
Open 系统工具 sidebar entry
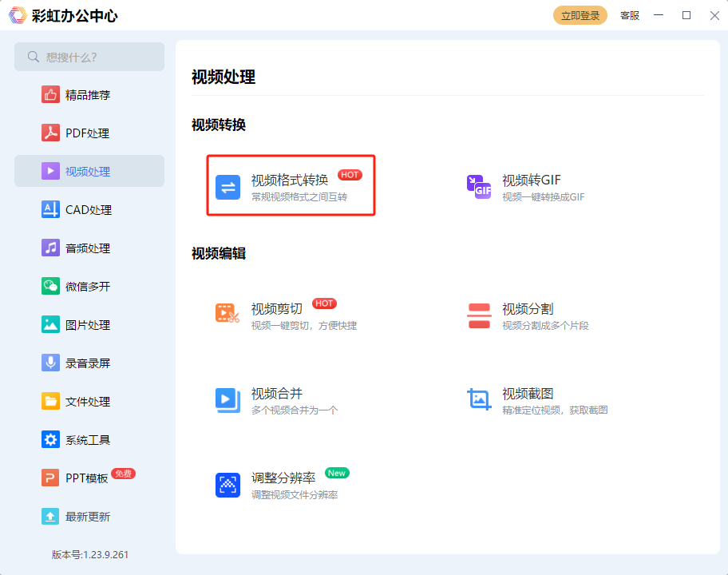tap(89, 439)
